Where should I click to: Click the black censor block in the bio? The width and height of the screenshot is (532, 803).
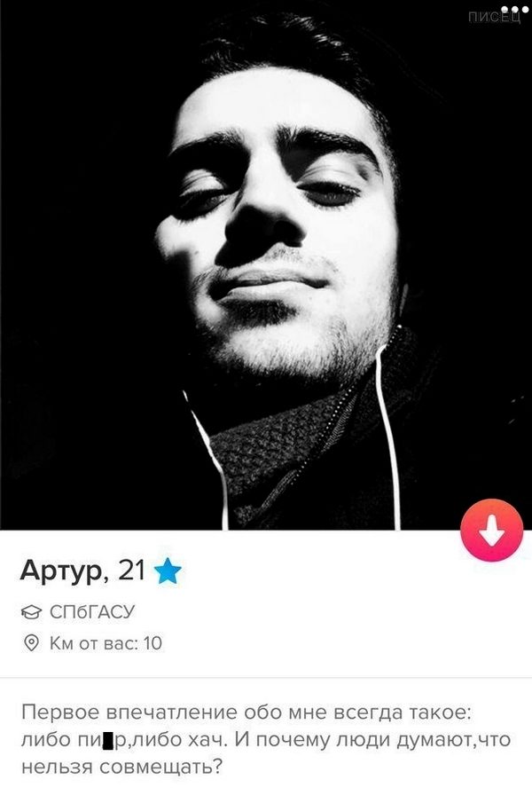[108, 741]
